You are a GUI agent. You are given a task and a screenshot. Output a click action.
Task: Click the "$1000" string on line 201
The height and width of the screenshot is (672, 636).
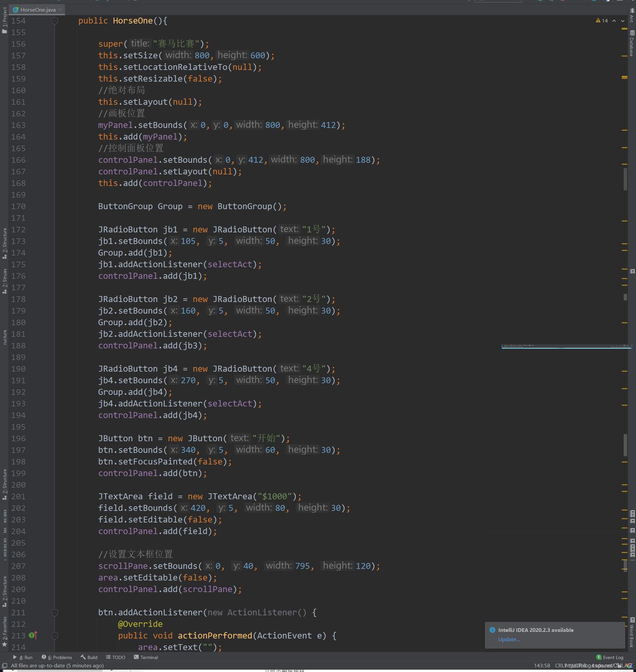pos(275,497)
